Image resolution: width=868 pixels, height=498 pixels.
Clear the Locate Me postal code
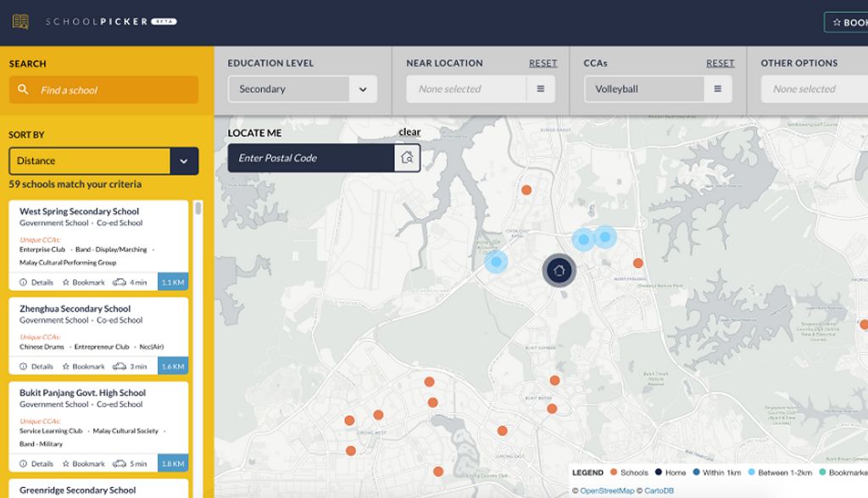click(x=409, y=131)
